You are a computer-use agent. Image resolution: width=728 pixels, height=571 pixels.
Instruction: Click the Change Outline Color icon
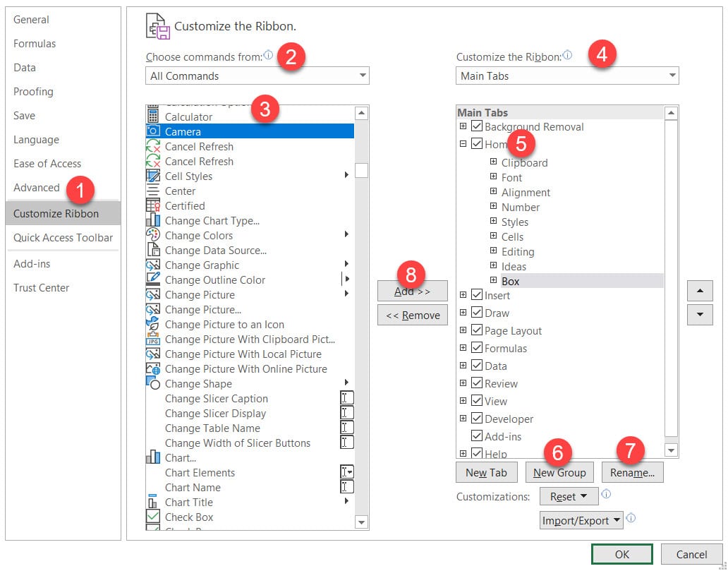pos(153,280)
